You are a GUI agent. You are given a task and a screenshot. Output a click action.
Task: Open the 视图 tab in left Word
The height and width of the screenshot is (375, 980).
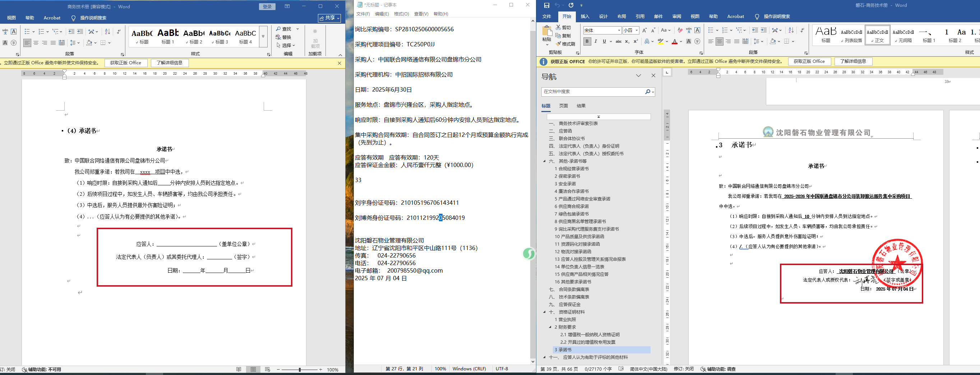point(11,18)
